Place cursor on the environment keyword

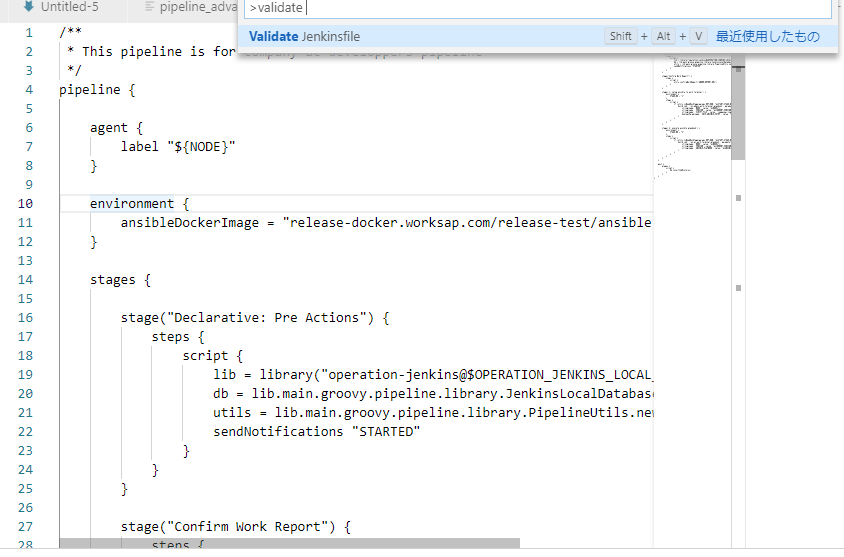tap(131, 203)
